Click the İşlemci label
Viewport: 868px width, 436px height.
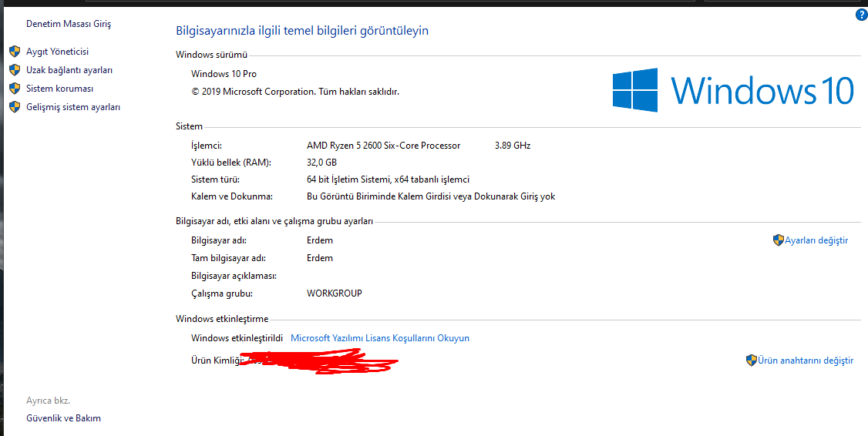(x=207, y=146)
